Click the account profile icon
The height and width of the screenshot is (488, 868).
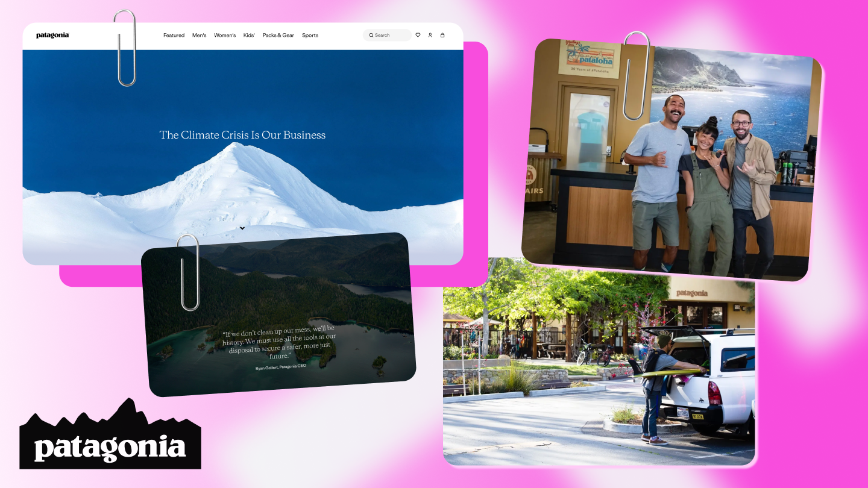430,35
